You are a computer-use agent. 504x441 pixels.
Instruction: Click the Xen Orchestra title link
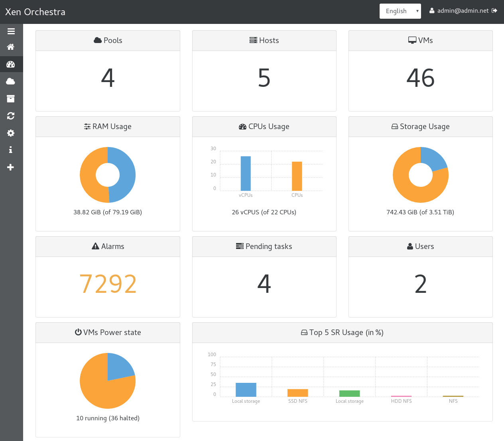(35, 12)
